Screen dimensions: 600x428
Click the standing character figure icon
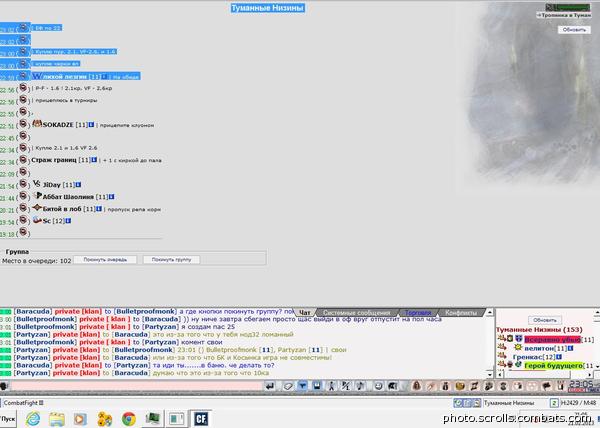coord(331,386)
